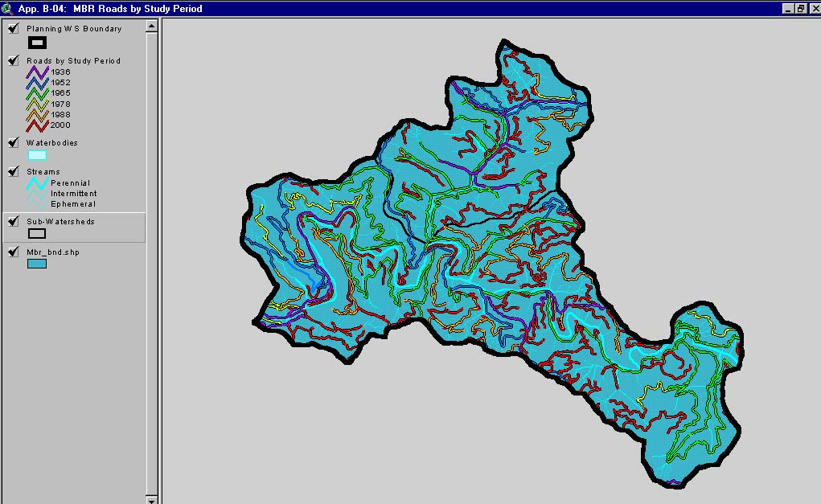
Task: Select the 1978 yellow road symbol
Action: click(x=37, y=104)
